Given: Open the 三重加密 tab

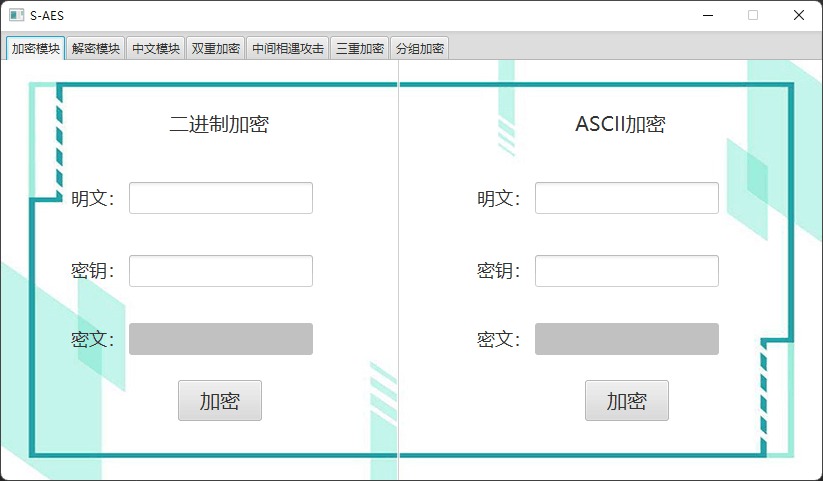Looking at the screenshot, I should 360,48.
